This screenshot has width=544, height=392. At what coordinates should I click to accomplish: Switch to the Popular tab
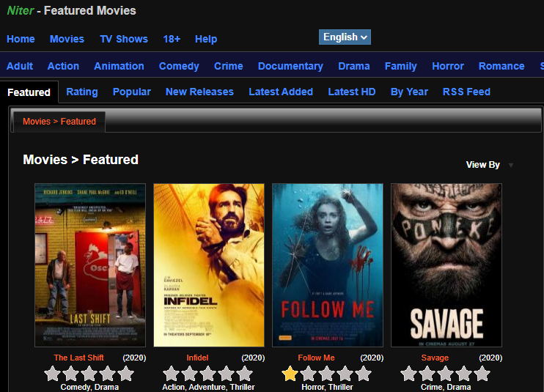131,92
